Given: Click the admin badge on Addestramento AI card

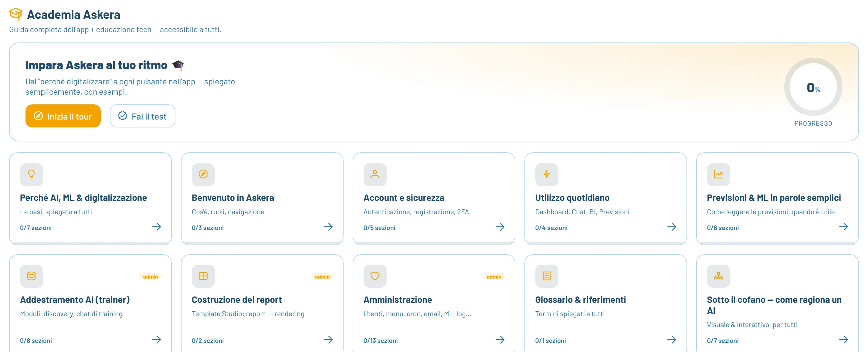Looking at the screenshot, I should click(150, 277).
